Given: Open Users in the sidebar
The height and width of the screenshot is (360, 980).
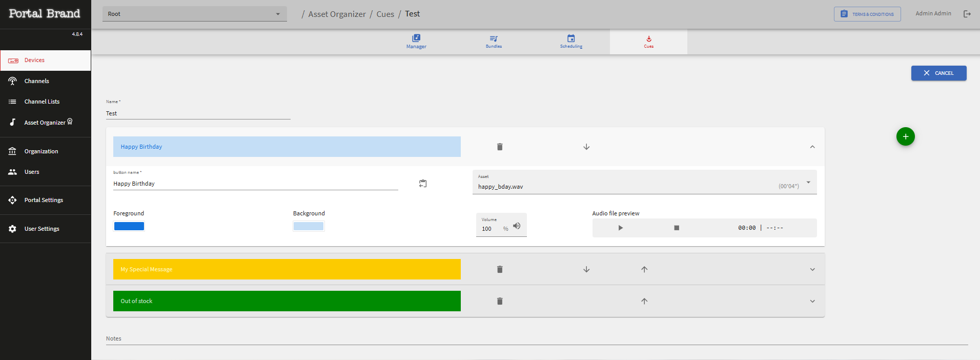Looking at the screenshot, I should tap(46, 172).
